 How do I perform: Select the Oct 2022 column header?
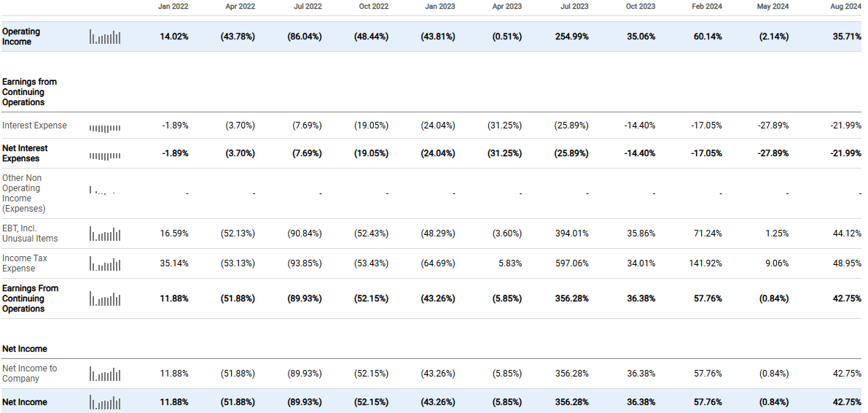point(374,7)
